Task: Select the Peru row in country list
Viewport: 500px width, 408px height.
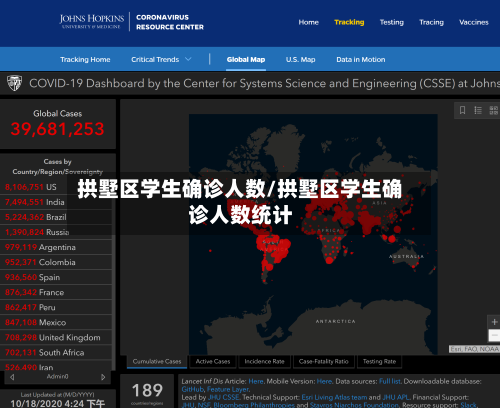Action: click(56, 307)
